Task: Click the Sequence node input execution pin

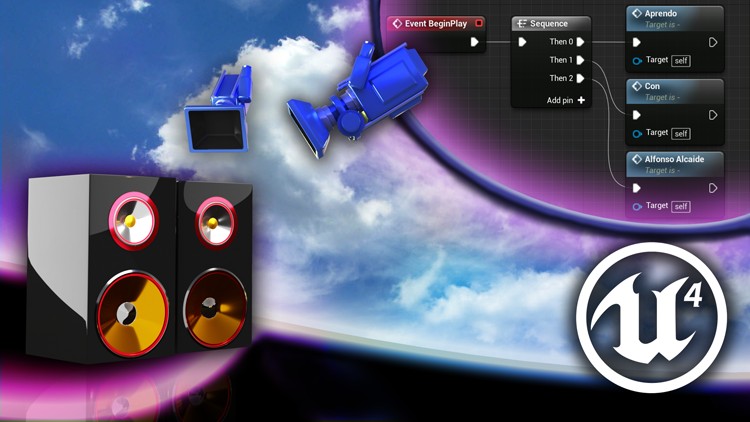Action: tap(522, 42)
